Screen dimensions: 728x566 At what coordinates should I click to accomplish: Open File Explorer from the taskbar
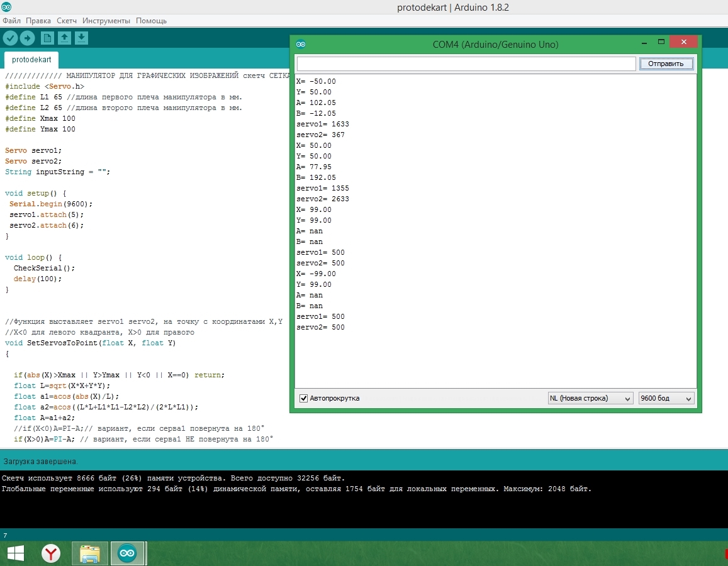(90, 553)
